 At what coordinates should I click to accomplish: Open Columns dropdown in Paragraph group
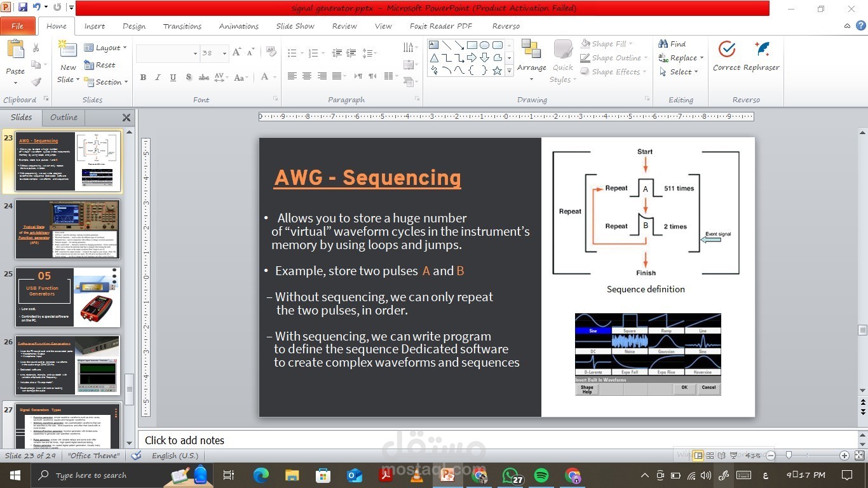tap(391, 76)
